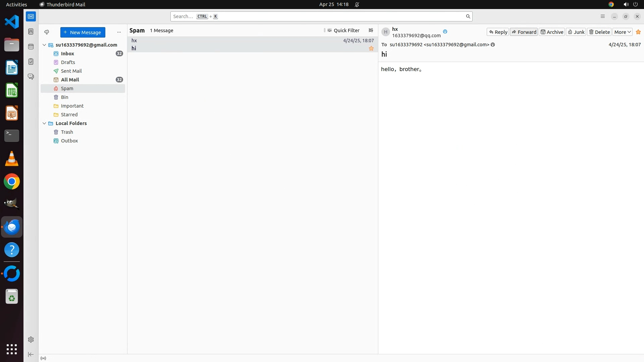Open Thunderbird settings gear icon
This screenshot has height=362, width=644.
click(x=31, y=340)
